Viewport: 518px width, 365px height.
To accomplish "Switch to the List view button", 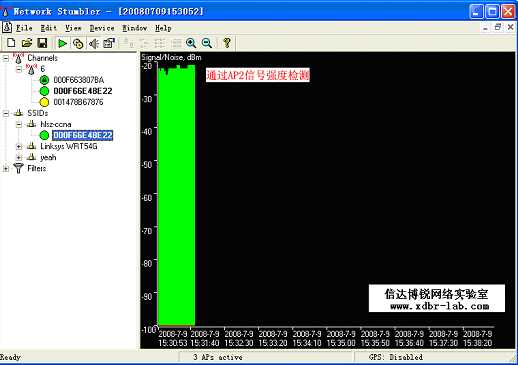I will coord(160,43).
